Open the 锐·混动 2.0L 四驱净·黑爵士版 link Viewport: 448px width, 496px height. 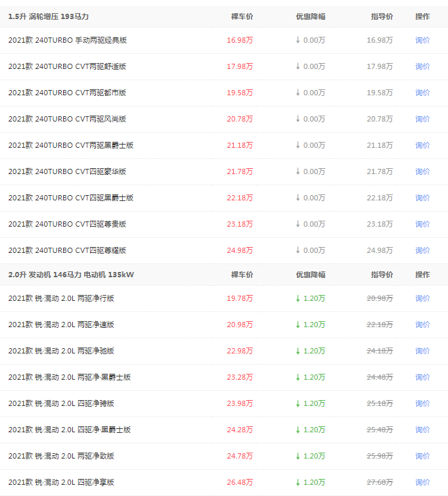coord(69,430)
